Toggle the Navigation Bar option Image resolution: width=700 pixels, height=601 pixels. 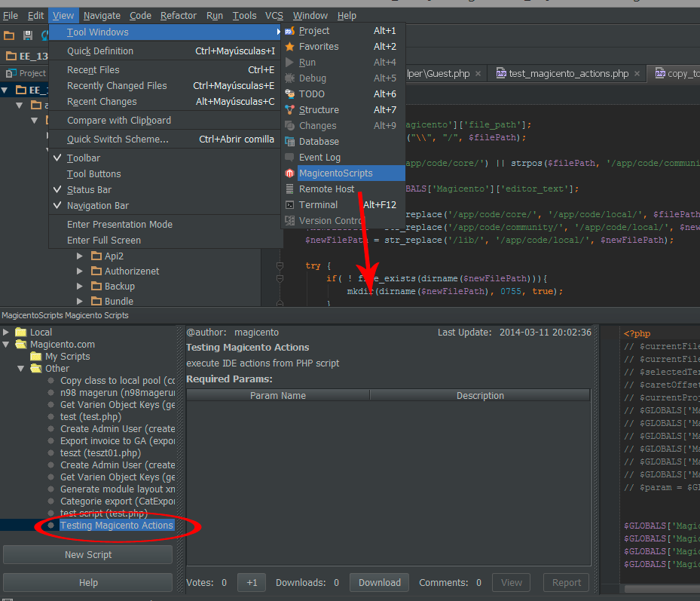165,206
